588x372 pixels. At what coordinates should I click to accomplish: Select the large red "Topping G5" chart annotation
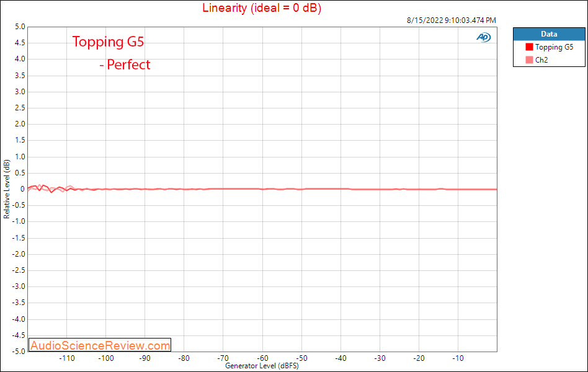point(108,42)
